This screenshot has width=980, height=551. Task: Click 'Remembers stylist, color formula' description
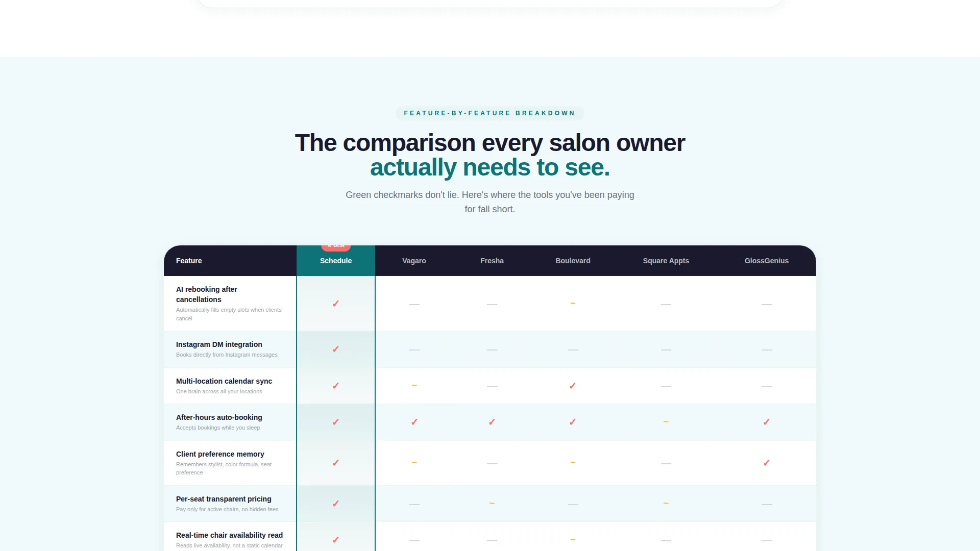[224, 468]
